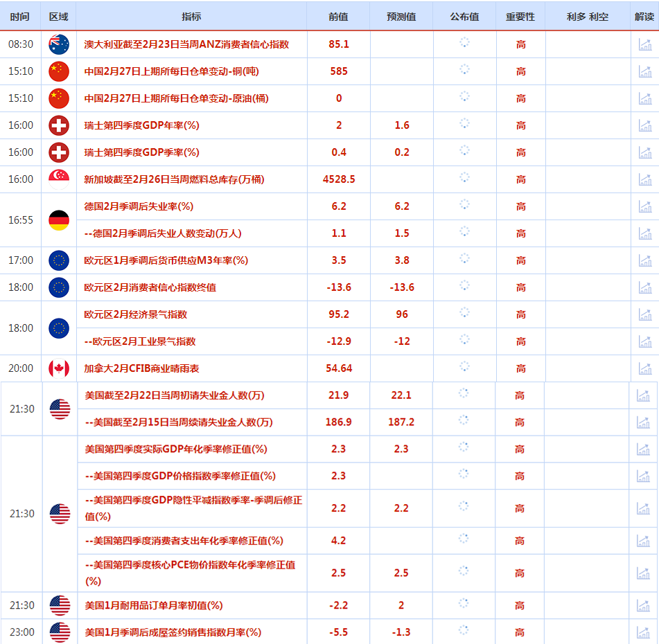Screen dimensions: 659x644
Task: Click chart icon for 欧元区2月经济景气指数
Action: pyautogui.click(x=644, y=314)
